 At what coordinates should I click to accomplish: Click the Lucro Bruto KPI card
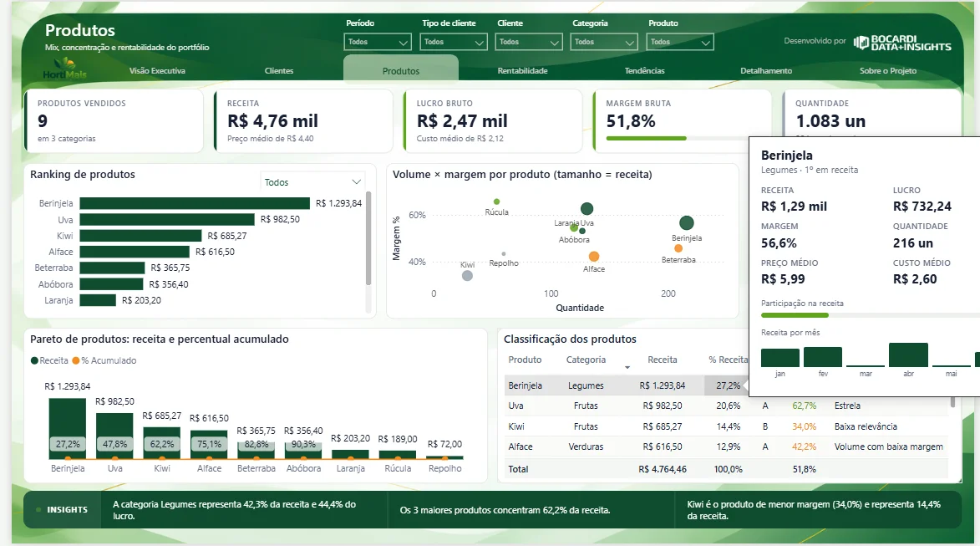click(x=493, y=120)
